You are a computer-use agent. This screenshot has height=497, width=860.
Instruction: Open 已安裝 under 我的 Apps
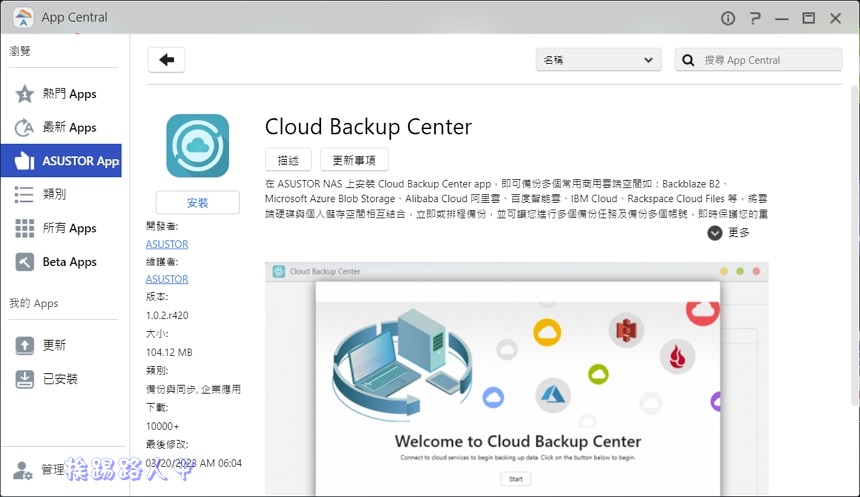click(x=61, y=379)
